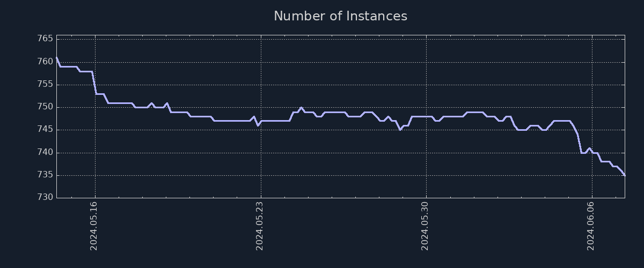Image resolution: width=644 pixels, height=268 pixels.
Task: Click the line's starting point at far left
Action: [x=57, y=57]
